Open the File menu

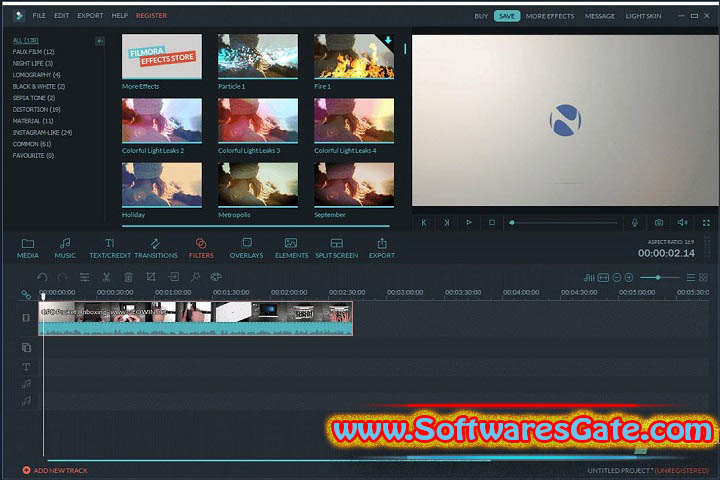[39, 16]
